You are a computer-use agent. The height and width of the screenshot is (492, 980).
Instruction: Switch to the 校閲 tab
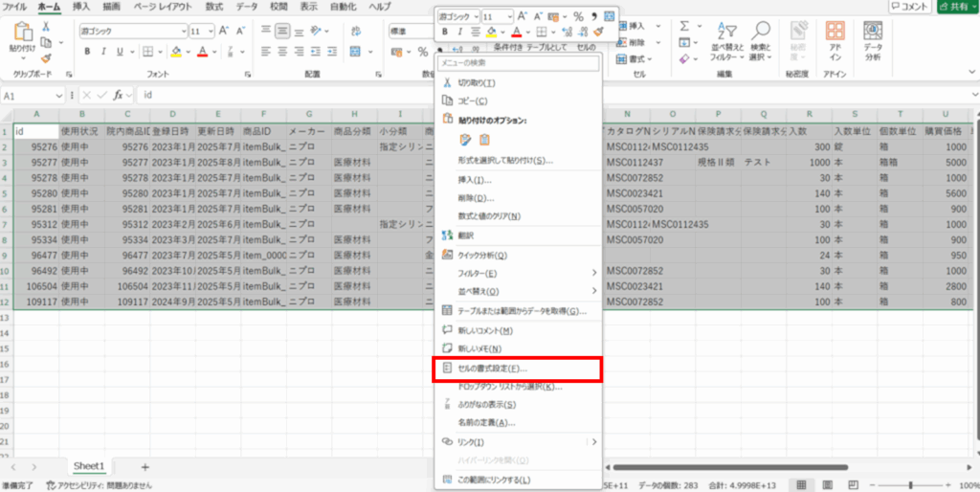pyautogui.click(x=278, y=7)
